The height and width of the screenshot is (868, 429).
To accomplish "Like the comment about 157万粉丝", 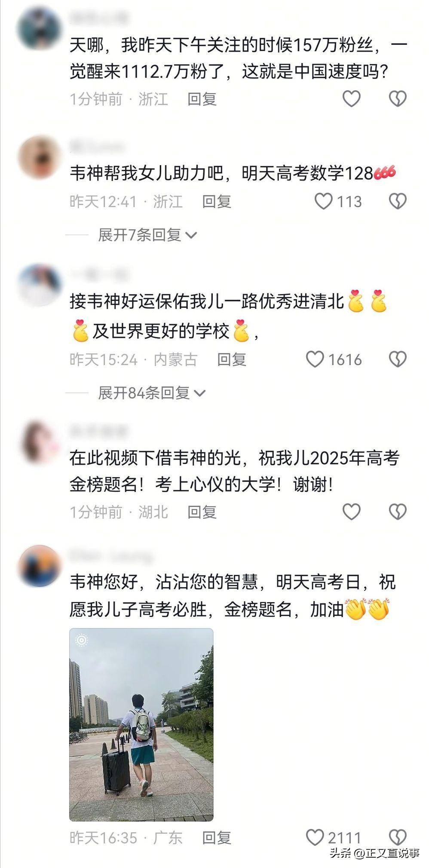I will 351,99.
